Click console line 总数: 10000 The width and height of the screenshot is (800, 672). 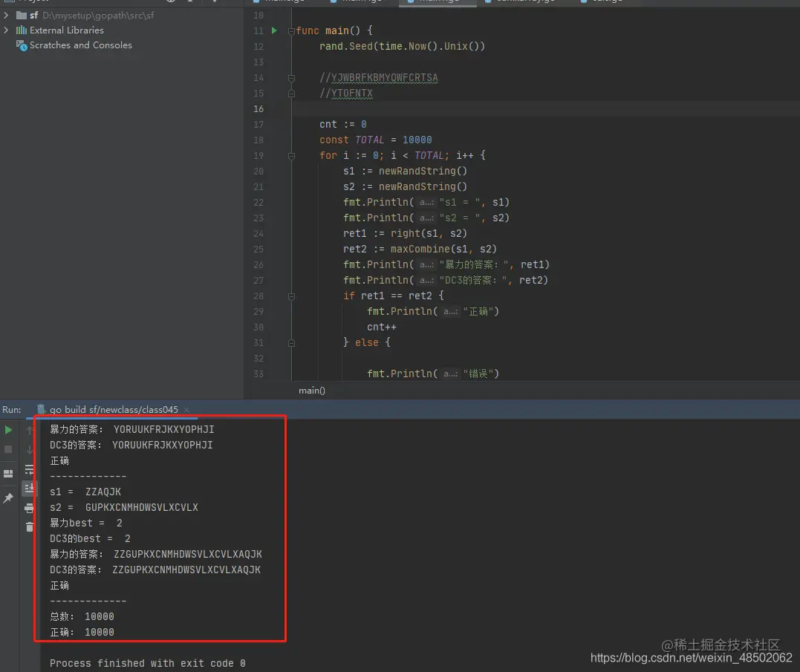[x=82, y=617]
